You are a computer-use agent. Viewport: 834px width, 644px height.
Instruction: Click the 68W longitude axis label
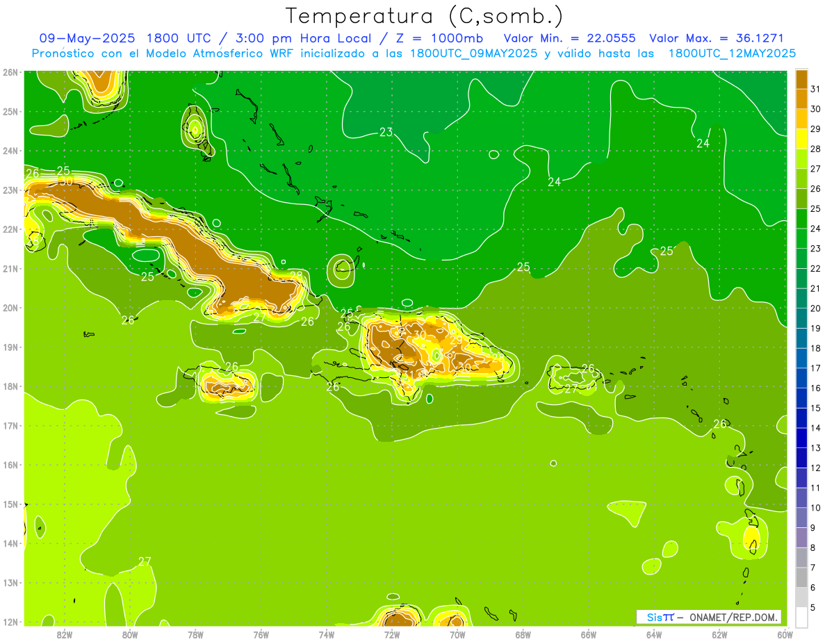coord(523,634)
